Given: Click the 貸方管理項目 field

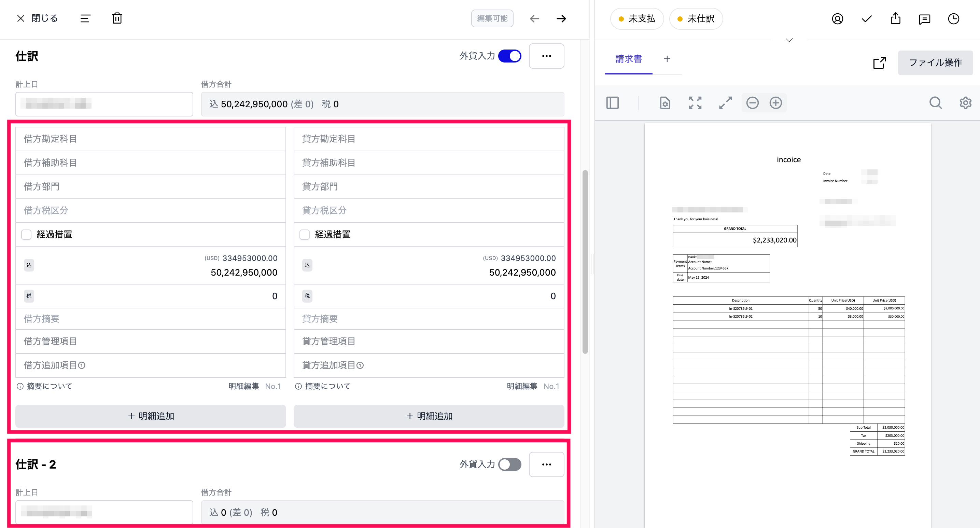Looking at the screenshot, I should (x=429, y=342).
